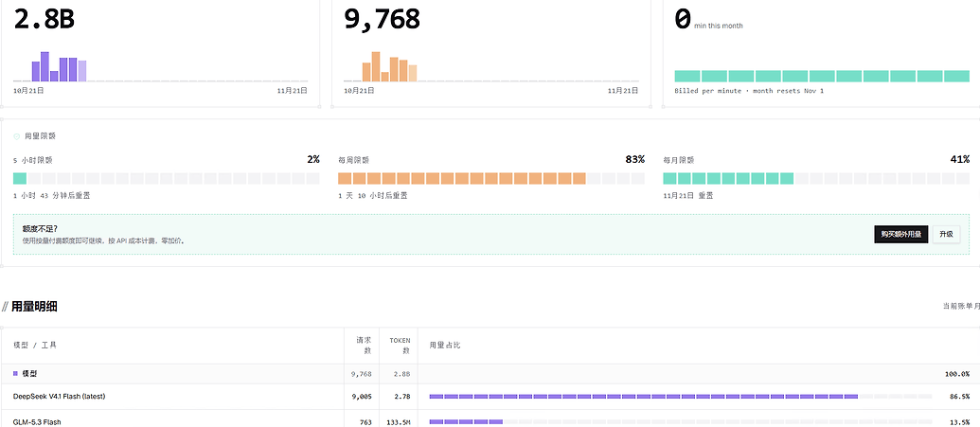Click the orange 9,768 requests bar chart
Image resolution: width=980 pixels, height=427 pixels.
(491, 67)
